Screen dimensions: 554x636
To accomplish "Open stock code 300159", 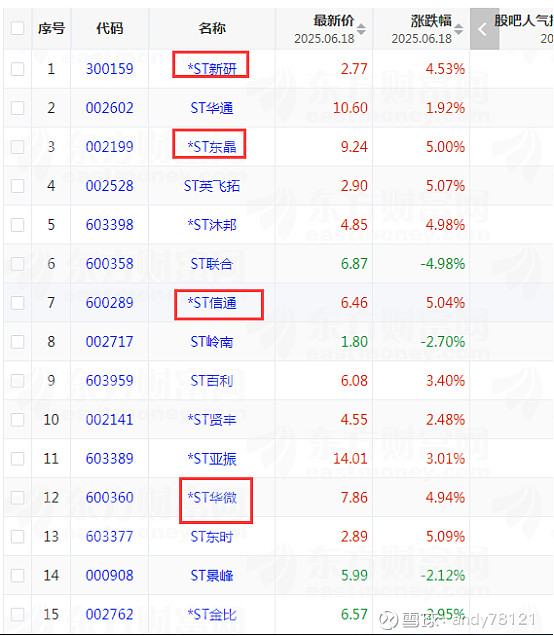I will point(110,69).
